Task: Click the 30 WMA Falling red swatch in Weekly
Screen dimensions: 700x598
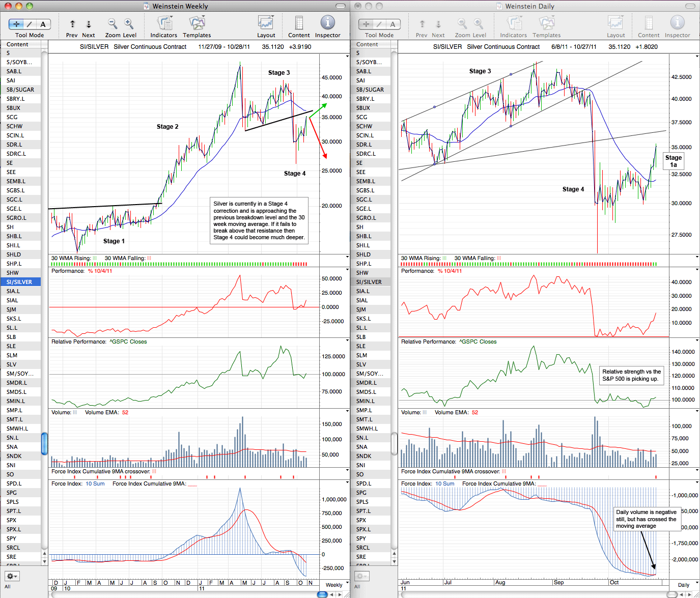Action: pyautogui.click(x=149, y=258)
